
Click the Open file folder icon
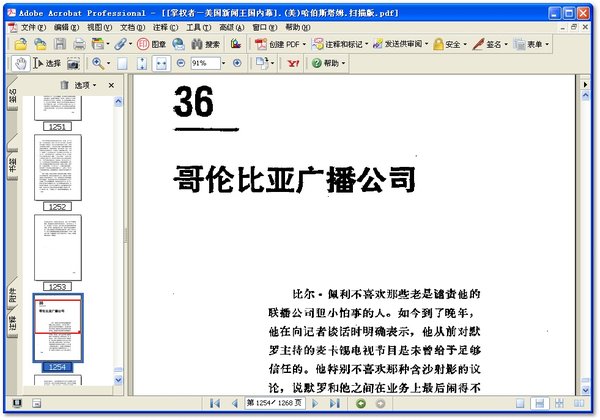[20, 44]
